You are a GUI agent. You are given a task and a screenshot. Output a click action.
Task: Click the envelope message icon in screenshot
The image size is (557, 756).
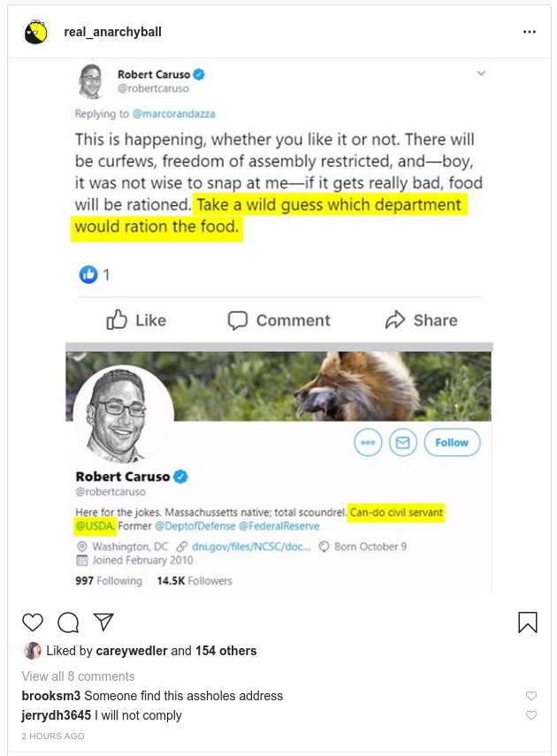[x=404, y=442]
